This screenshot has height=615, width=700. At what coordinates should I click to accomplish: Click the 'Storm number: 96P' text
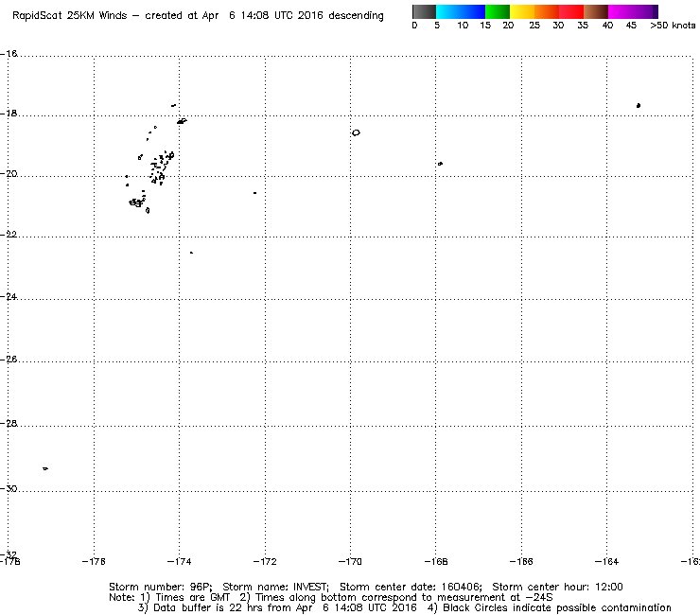point(161,587)
